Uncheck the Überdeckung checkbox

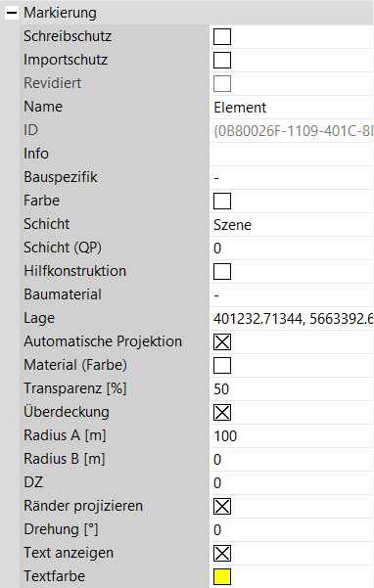pyautogui.click(x=222, y=413)
